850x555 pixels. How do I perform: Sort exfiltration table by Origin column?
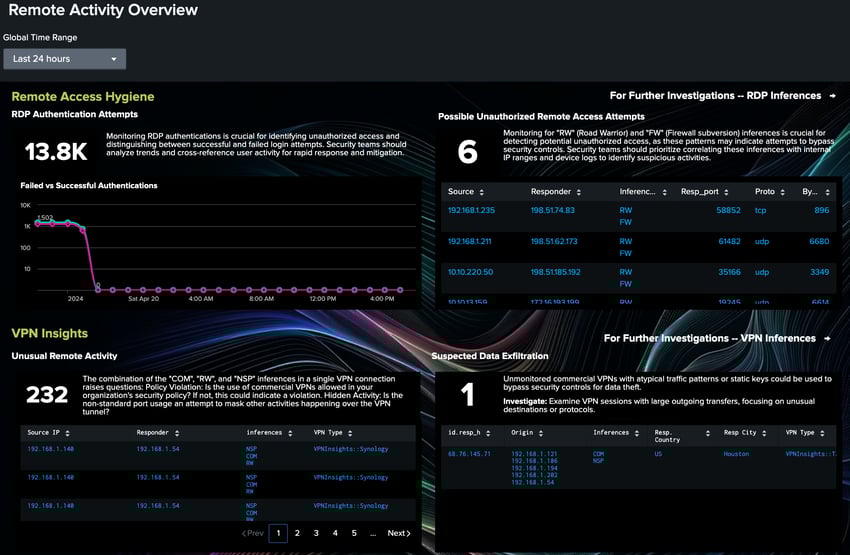coord(541,433)
